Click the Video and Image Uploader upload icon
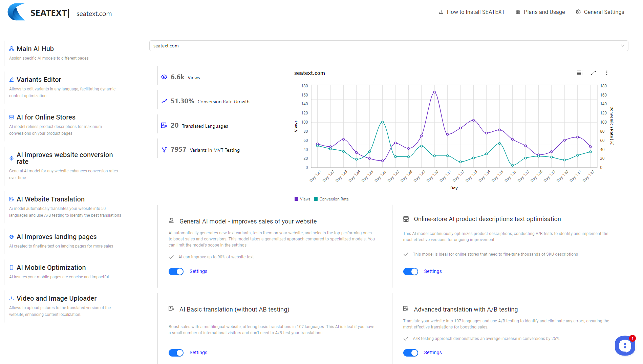 pyautogui.click(x=12, y=299)
